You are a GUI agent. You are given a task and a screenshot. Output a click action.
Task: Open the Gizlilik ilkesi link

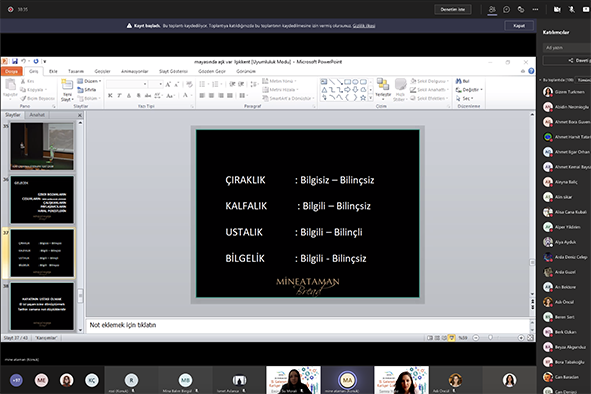point(364,26)
